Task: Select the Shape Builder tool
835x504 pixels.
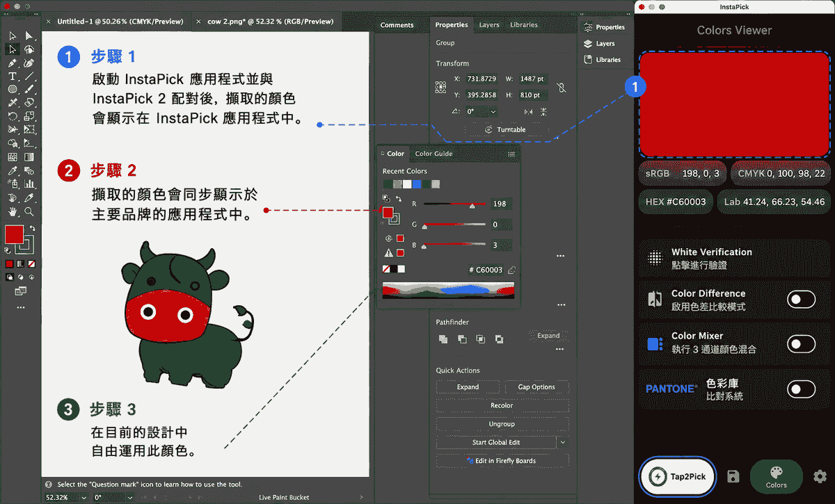Action: pos(13,143)
